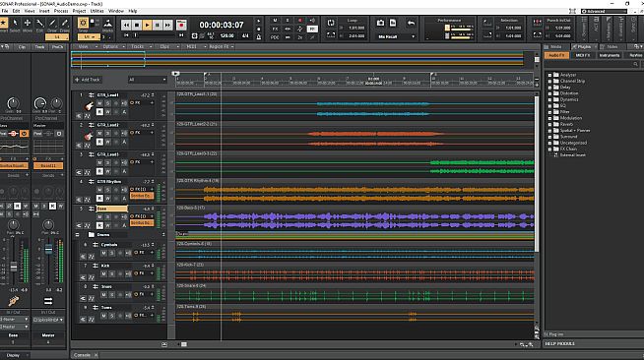Toggle the Snap to grid button
Viewport: 644px width, 360px height.
tap(83, 23)
